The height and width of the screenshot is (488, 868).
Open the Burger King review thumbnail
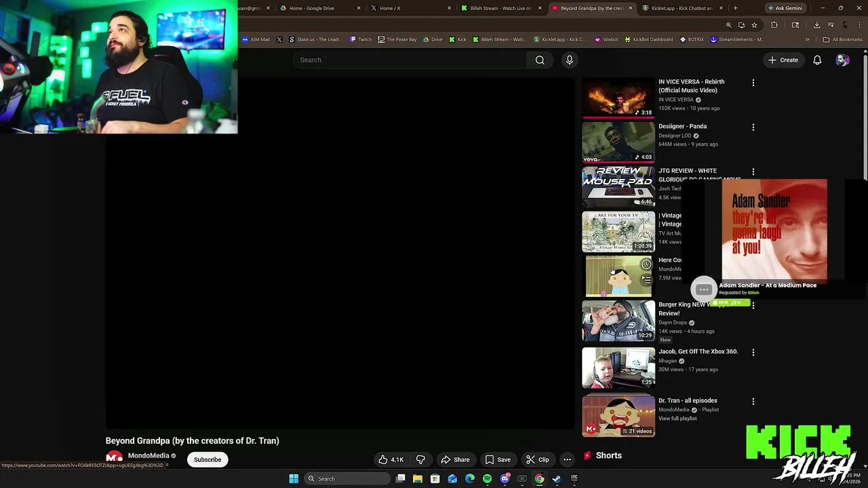[618, 321]
